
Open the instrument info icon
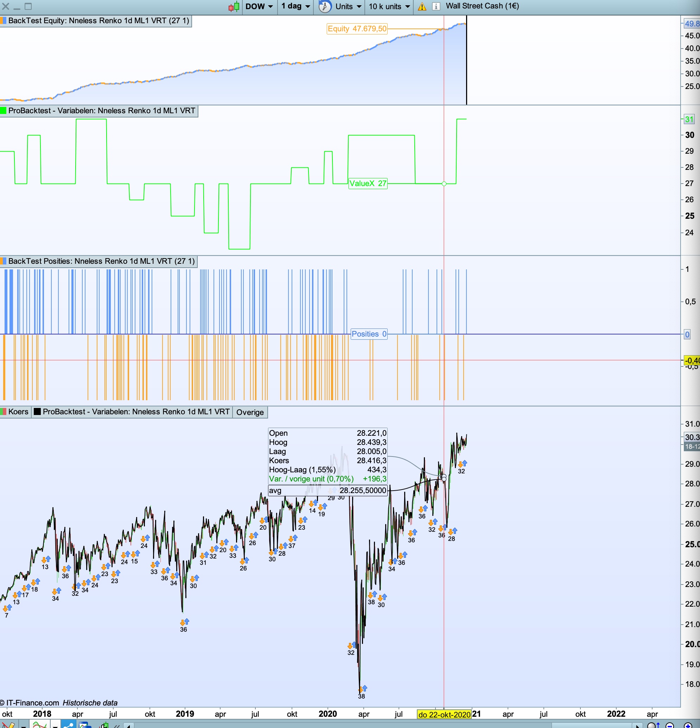click(x=436, y=6)
